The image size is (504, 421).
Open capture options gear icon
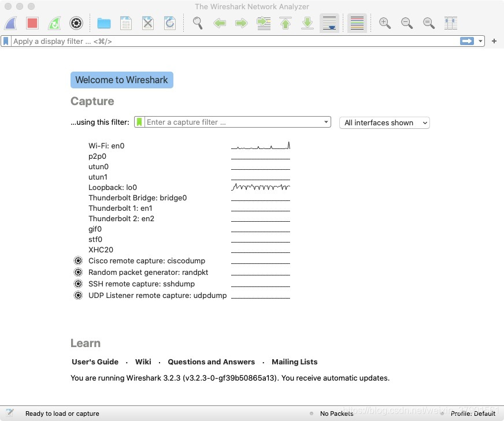(x=76, y=23)
